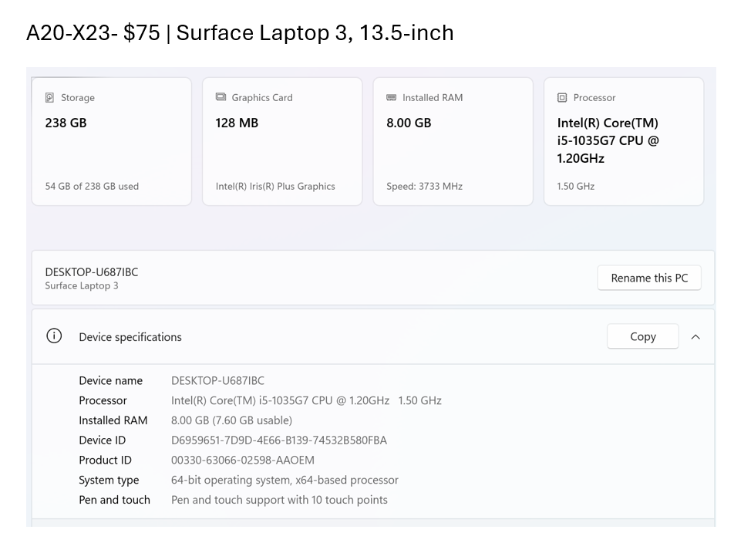Click the Surface Laptop 3 subtitle
This screenshot has height=560, width=751.
tap(80, 285)
